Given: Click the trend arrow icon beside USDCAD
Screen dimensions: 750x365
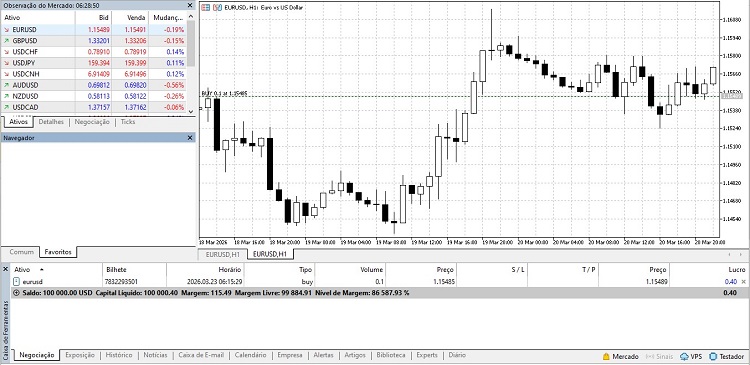Looking at the screenshot, I should (6, 107).
